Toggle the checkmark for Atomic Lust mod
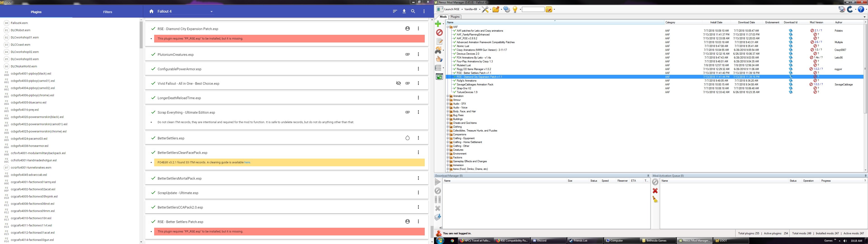 [x=455, y=46]
